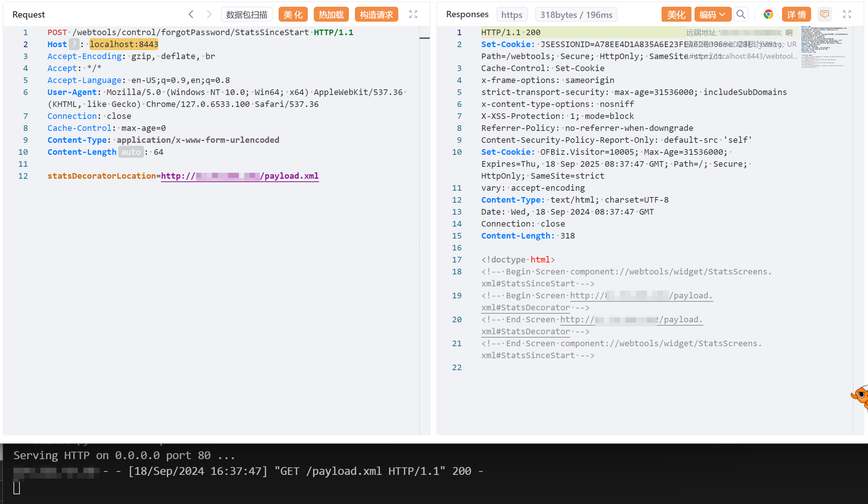868x504 pixels.
Task: Go to next request using right arrow
Action: pos(209,15)
